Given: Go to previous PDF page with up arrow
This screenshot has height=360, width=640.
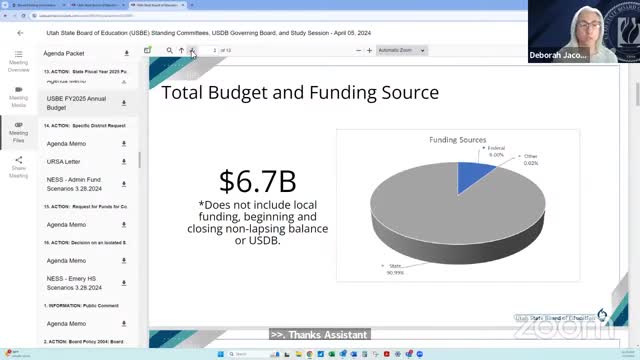Looking at the screenshot, I should coord(181,50).
